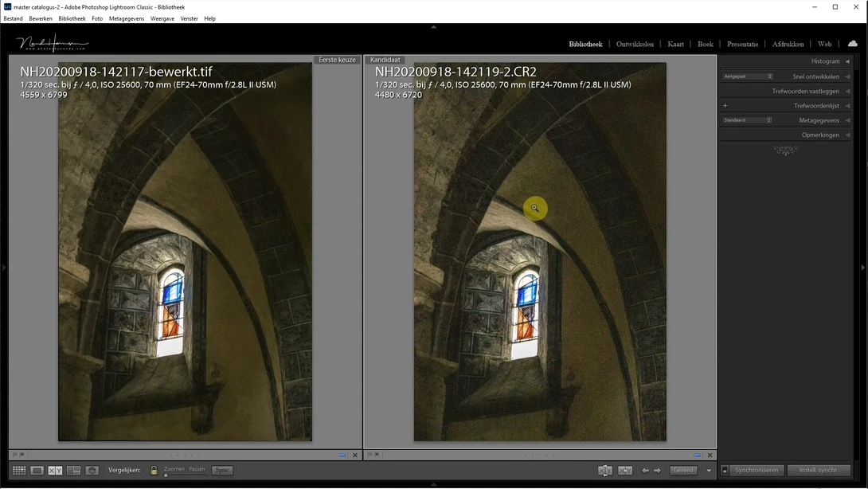Click the Swap Select and Candidate icon
Viewport: 868px width, 489px height.
(605, 470)
